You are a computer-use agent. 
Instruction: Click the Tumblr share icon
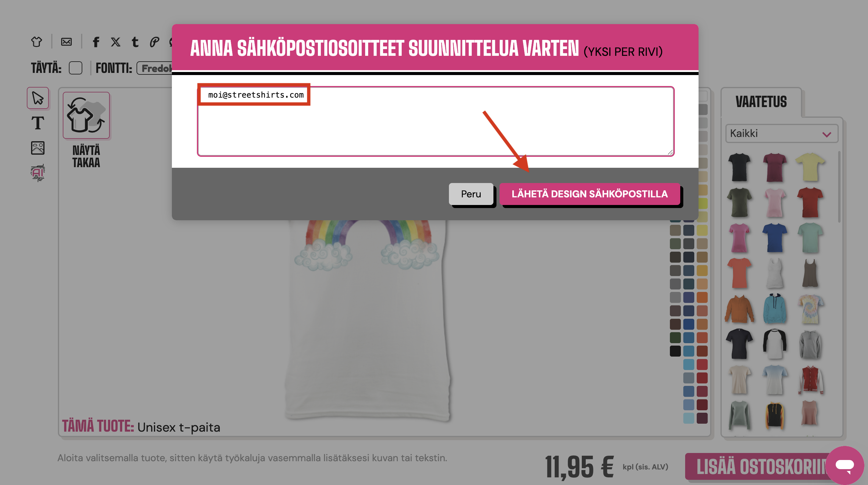135,42
